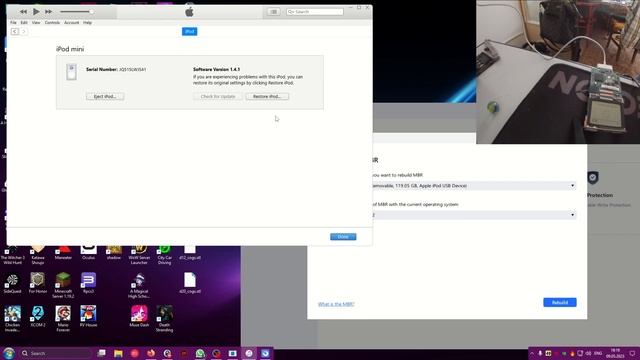Open A Magical High School shortcut
The height and width of the screenshot is (360, 640).
pyautogui.click(x=139, y=285)
